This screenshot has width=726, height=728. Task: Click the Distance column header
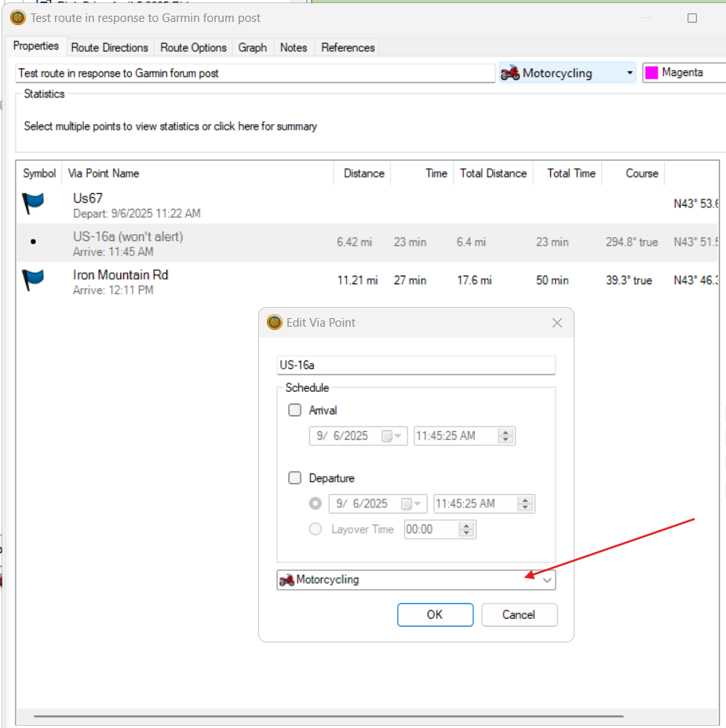363,174
